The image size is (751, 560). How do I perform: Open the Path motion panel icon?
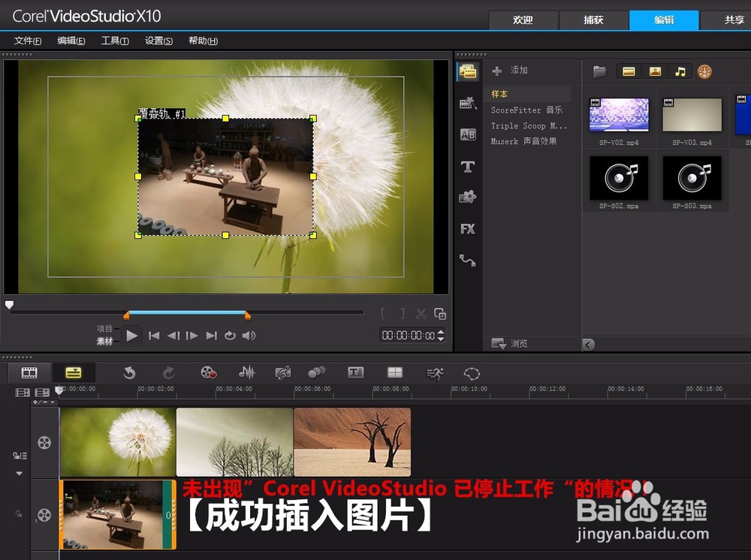coord(467,260)
